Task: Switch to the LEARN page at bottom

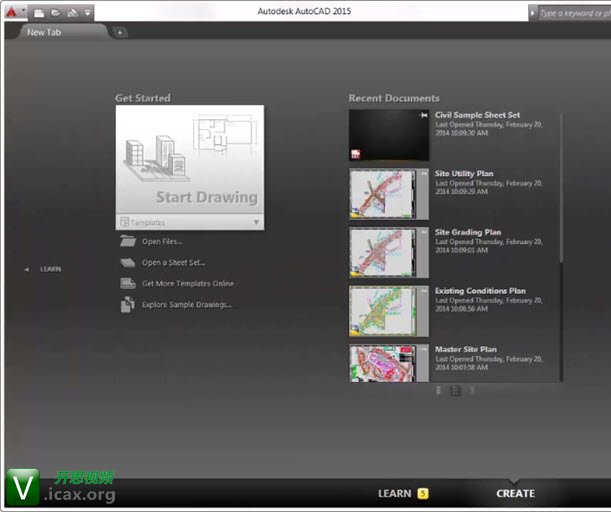Action: pos(395,493)
